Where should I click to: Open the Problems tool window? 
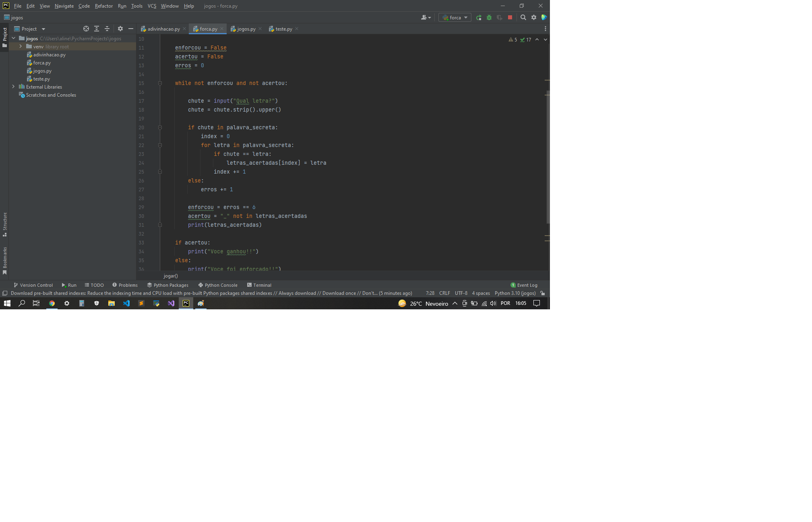(125, 285)
